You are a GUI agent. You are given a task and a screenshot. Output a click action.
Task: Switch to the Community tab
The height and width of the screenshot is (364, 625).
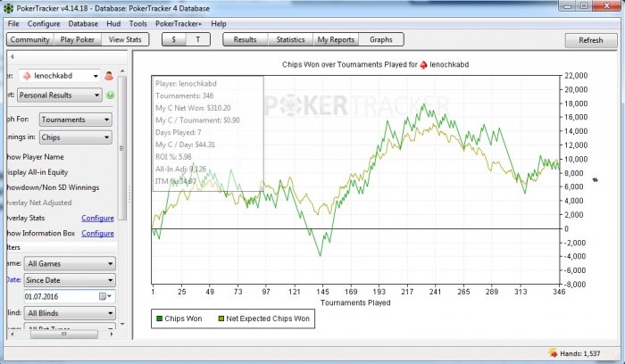pos(30,39)
